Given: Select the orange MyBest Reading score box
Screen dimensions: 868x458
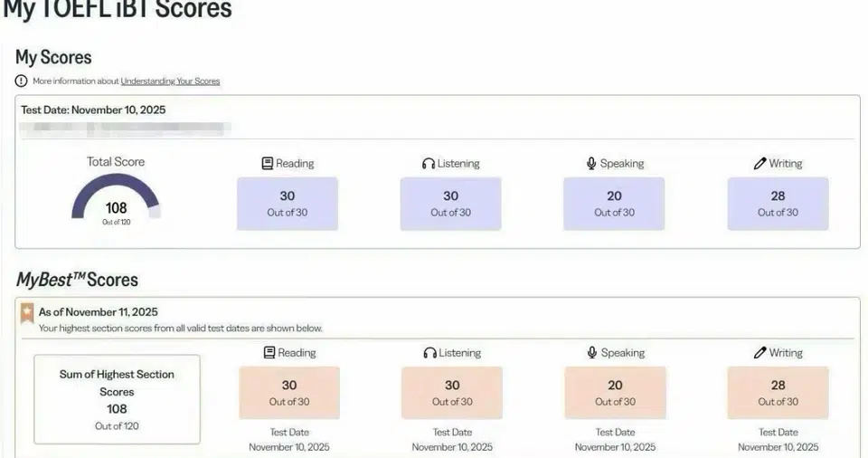Looking at the screenshot, I should (x=289, y=392).
